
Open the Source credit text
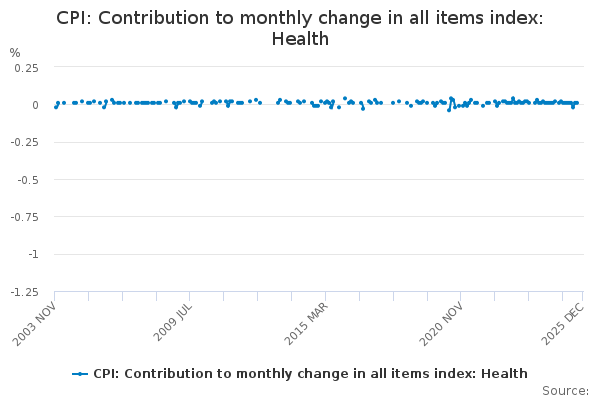coord(565,391)
